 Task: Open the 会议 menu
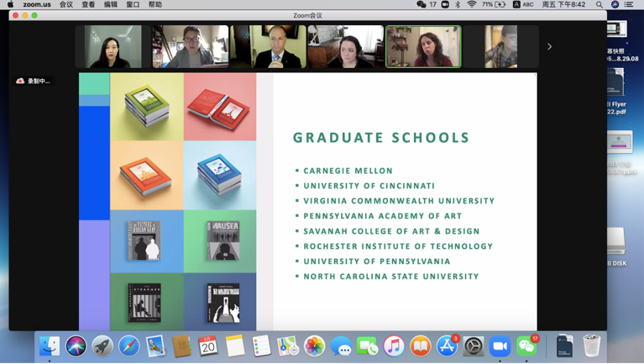click(x=66, y=4)
